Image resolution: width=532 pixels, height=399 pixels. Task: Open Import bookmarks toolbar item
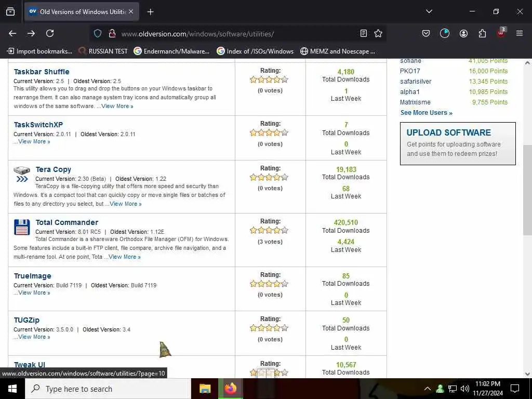click(39, 51)
